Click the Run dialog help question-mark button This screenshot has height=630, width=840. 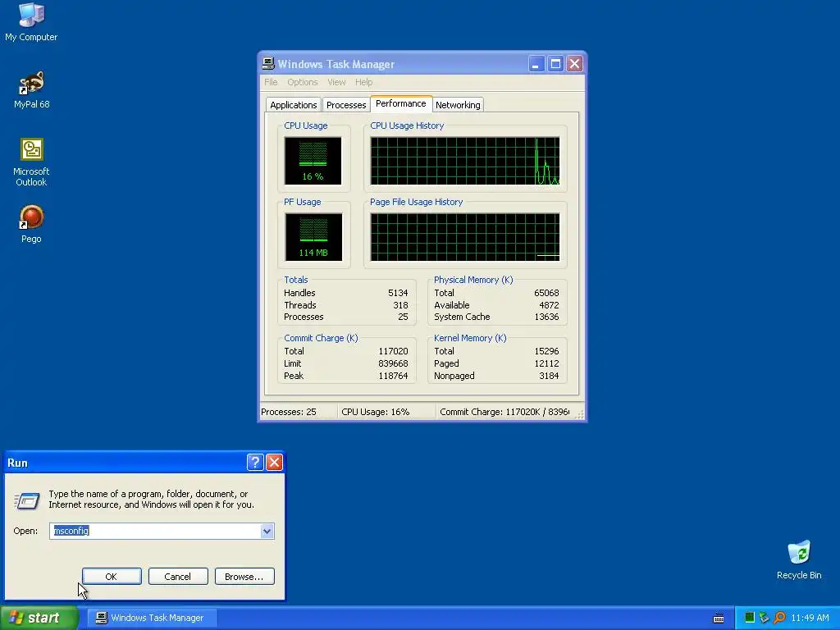point(255,463)
